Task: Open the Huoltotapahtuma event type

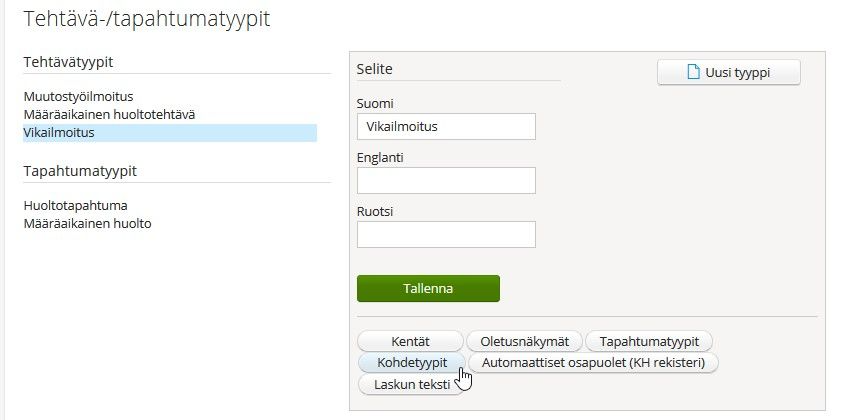Action: (x=75, y=206)
